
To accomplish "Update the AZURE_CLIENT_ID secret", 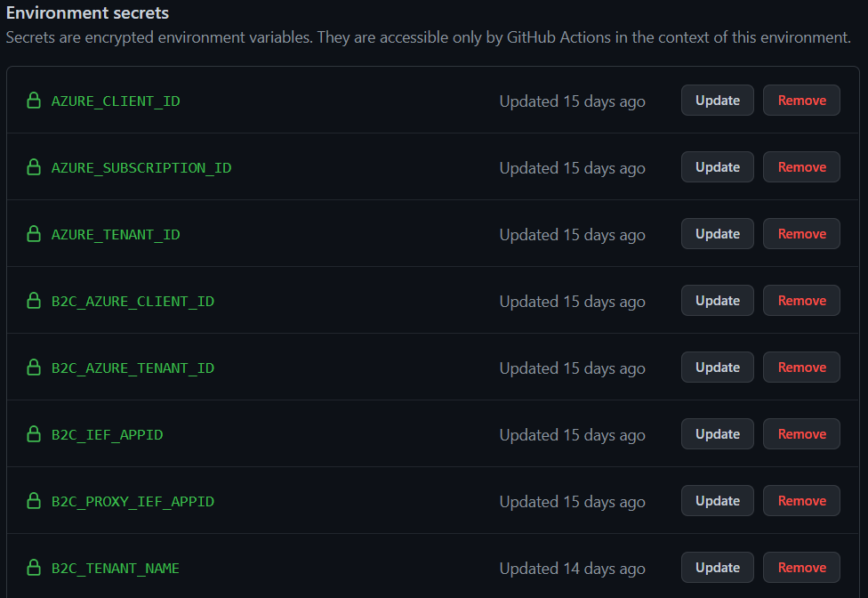I will coord(717,101).
